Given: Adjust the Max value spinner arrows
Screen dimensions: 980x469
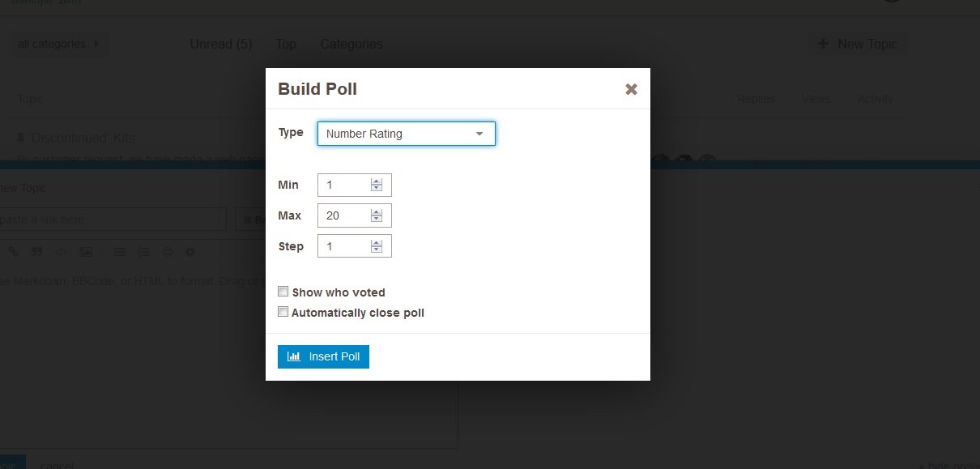Looking at the screenshot, I should [376, 215].
